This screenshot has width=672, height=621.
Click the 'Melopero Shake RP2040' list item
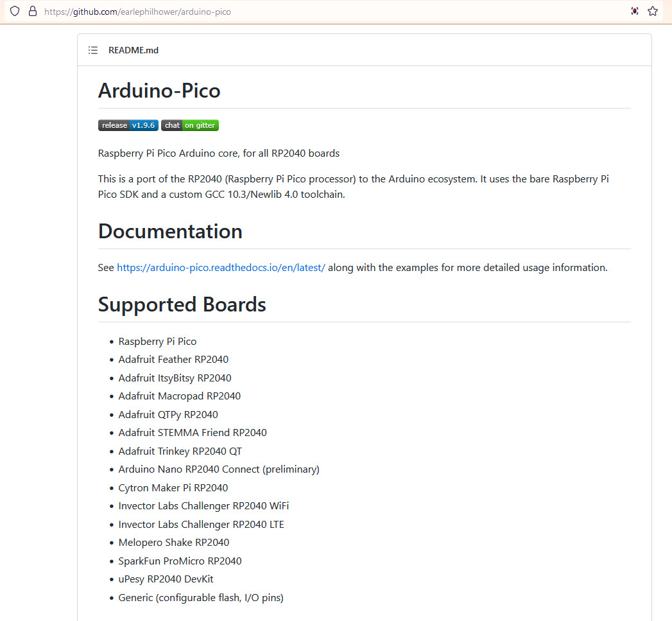[x=174, y=543]
